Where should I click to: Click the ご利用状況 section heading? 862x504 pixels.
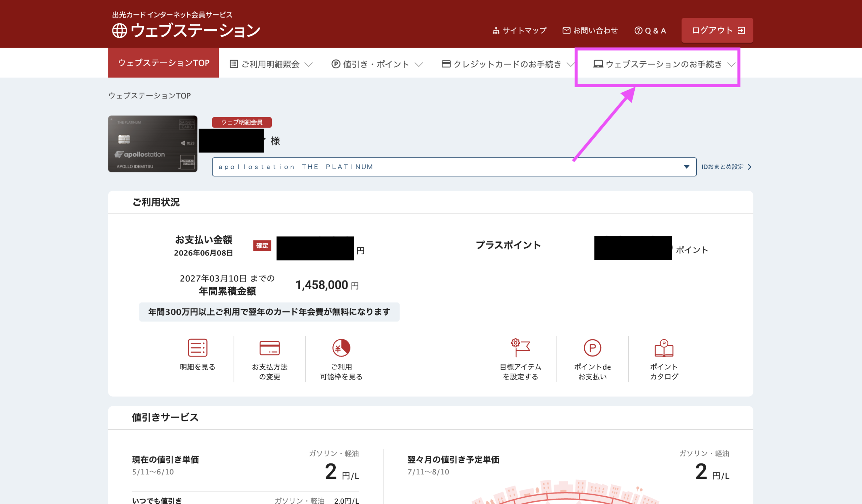pos(156,202)
